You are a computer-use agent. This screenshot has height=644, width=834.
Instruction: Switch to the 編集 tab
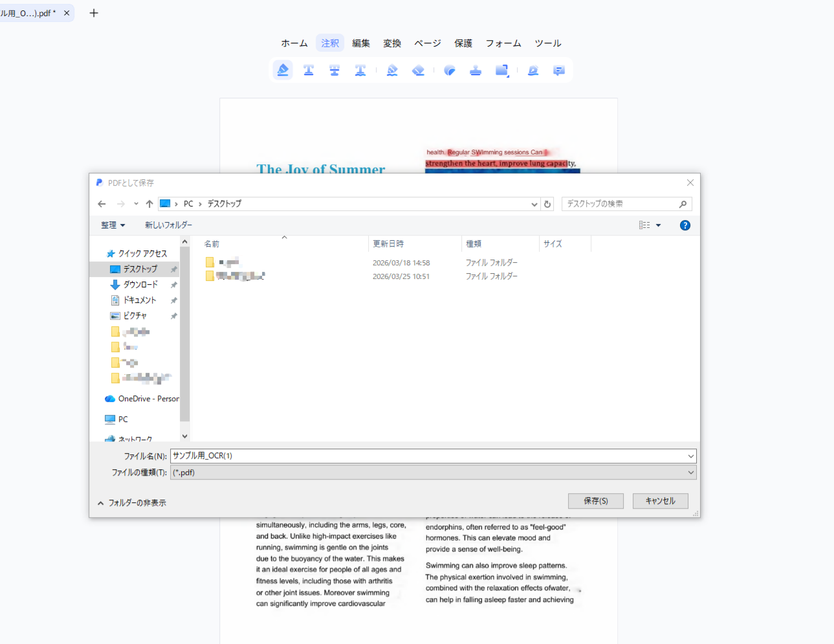(x=361, y=43)
